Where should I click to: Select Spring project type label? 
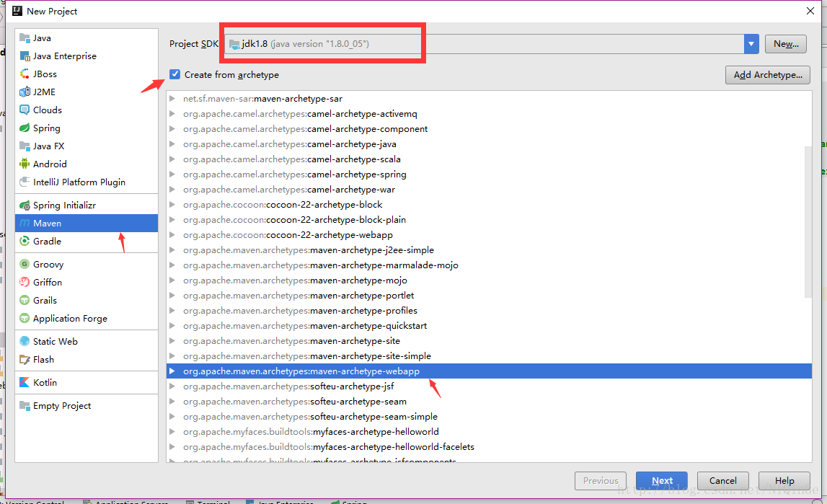point(46,128)
